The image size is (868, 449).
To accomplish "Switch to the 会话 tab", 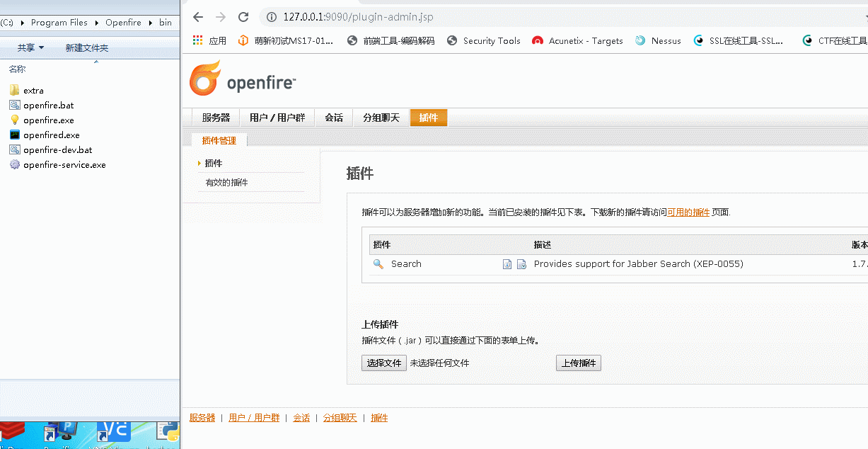I will pyautogui.click(x=334, y=118).
